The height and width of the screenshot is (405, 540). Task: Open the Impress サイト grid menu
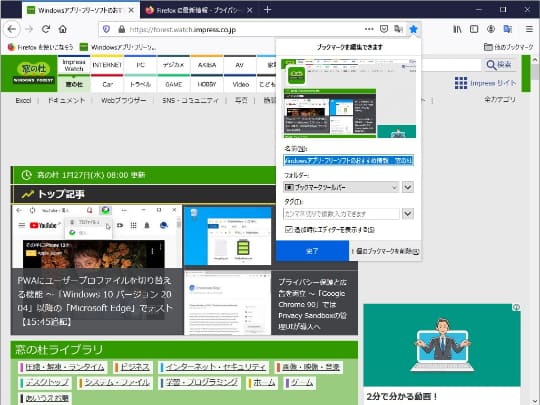pyautogui.click(x=485, y=83)
